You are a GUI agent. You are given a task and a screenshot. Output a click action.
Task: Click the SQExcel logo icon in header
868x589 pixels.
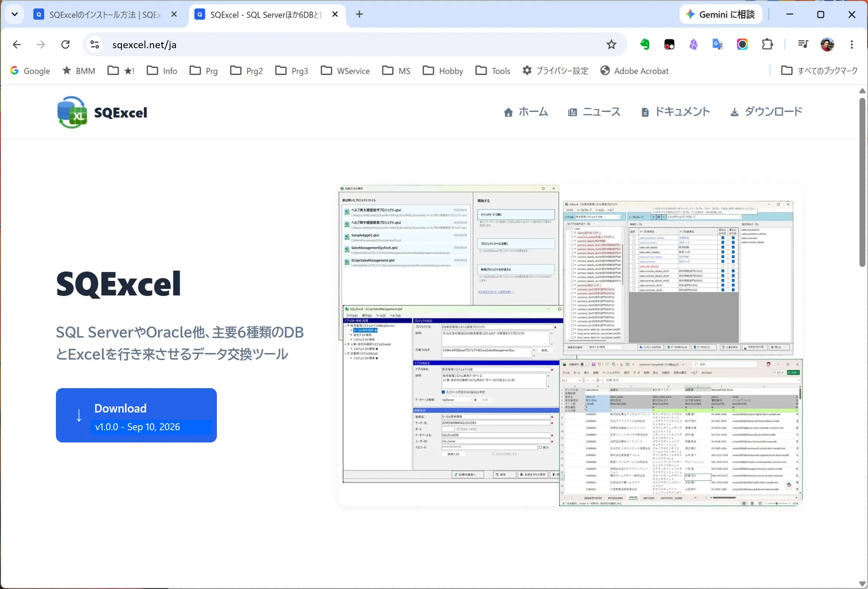pyautogui.click(x=72, y=112)
